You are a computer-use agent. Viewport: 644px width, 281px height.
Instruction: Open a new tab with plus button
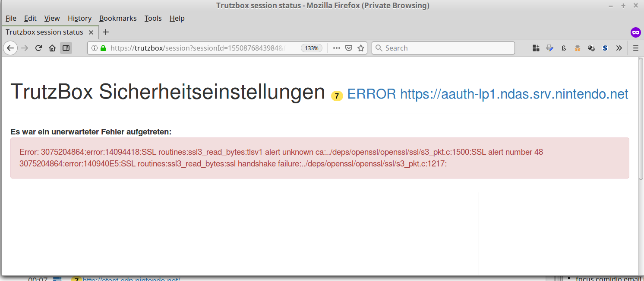point(106,32)
